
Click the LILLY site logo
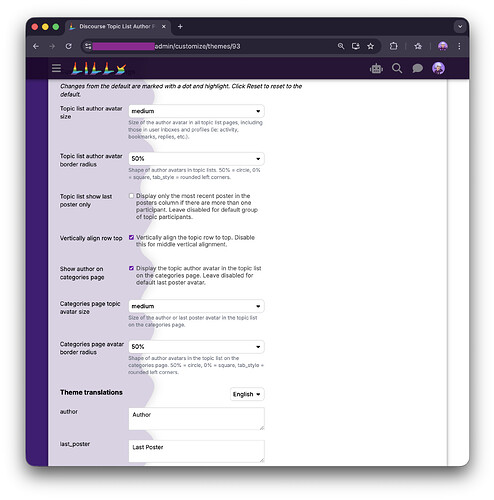point(99,68)
